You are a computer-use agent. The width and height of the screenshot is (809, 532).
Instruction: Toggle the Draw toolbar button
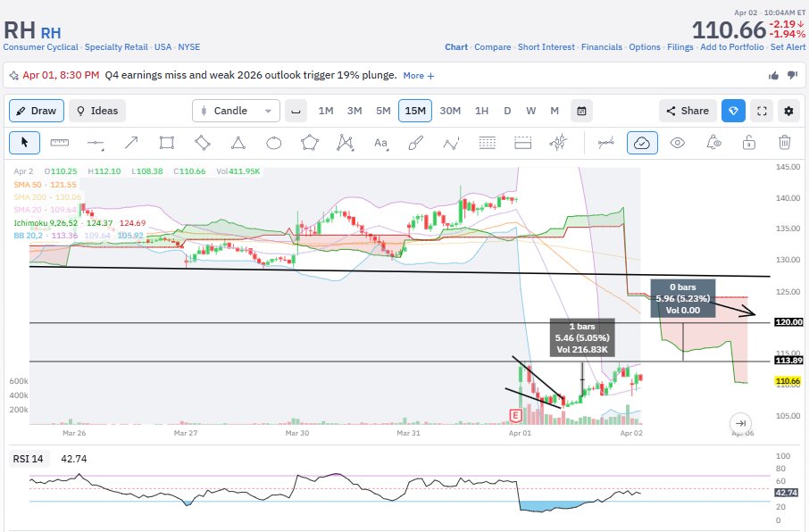pos(37,111)
